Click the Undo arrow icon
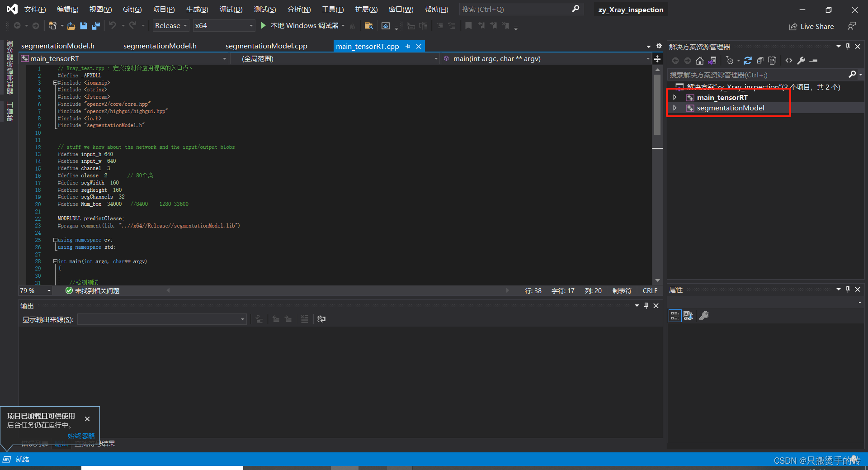Image resolution: width=868 pixels, height=470 pixels. (x=112, y=25)
